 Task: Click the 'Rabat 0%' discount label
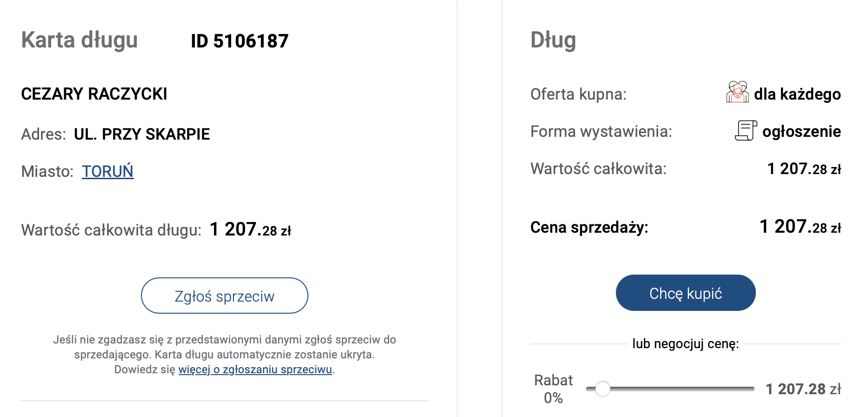click(x=553, y=389)
